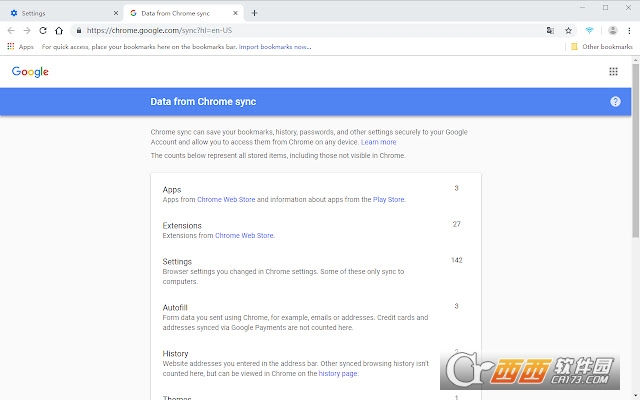The image size is (640, 400).
Task: Reload the page with the refresh icon
Action: point(43,31)
